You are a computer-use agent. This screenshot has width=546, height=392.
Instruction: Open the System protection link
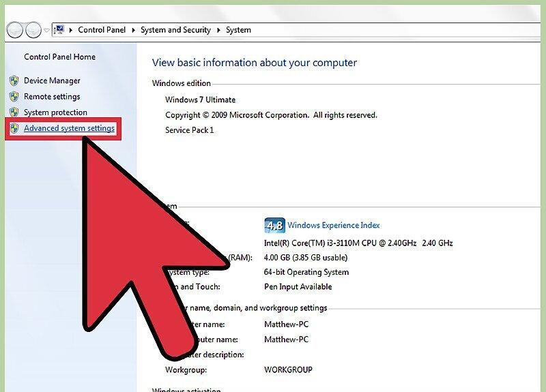click(56, 112)
